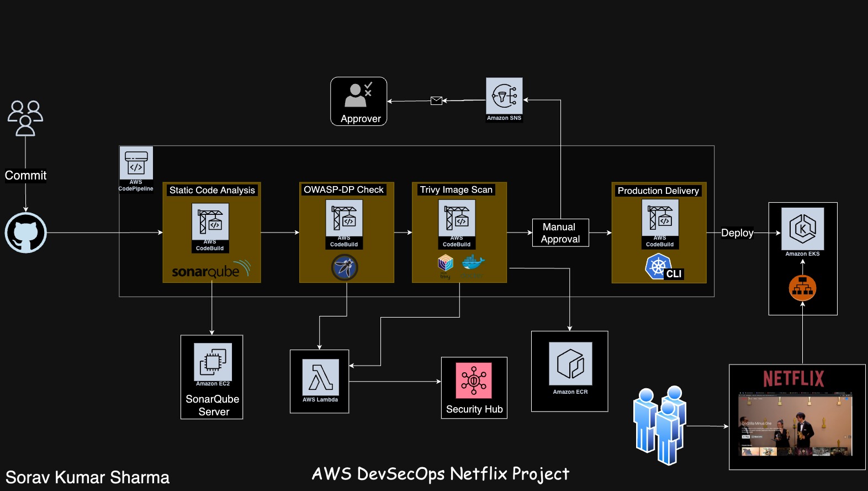Select the Trivy Image Scan label
The width and height of the screenshot is (868, 491).
pyautogui.click(x=456, y=189)
